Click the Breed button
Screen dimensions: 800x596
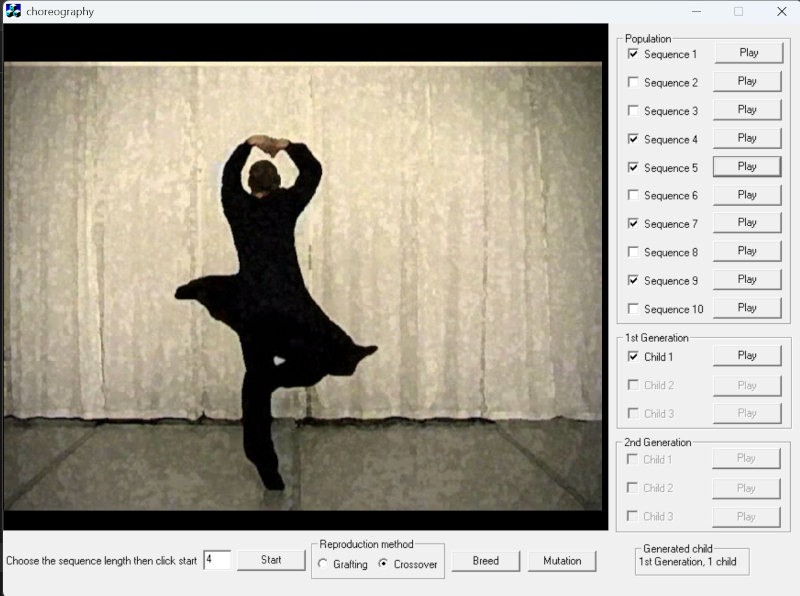[x=485, y=561]
